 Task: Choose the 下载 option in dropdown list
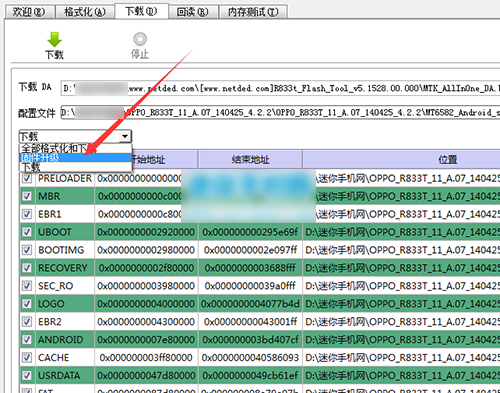click(75, 167)
